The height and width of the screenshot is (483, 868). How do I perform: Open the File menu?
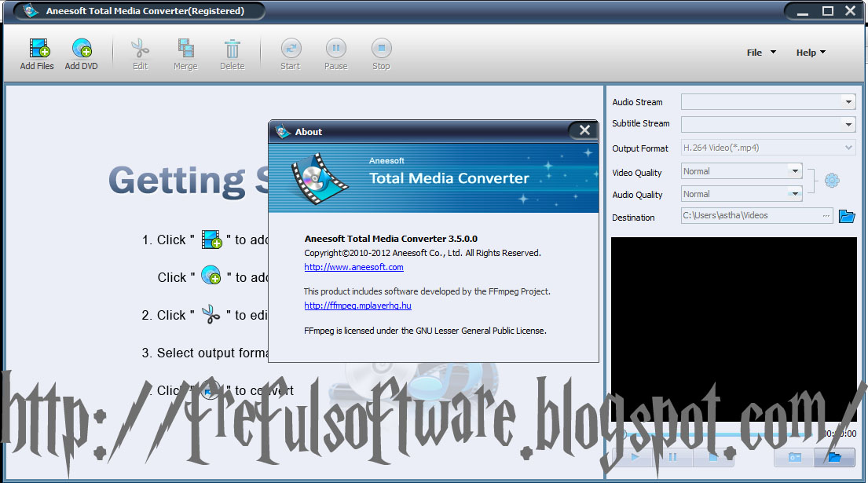[x=761, y=53]
